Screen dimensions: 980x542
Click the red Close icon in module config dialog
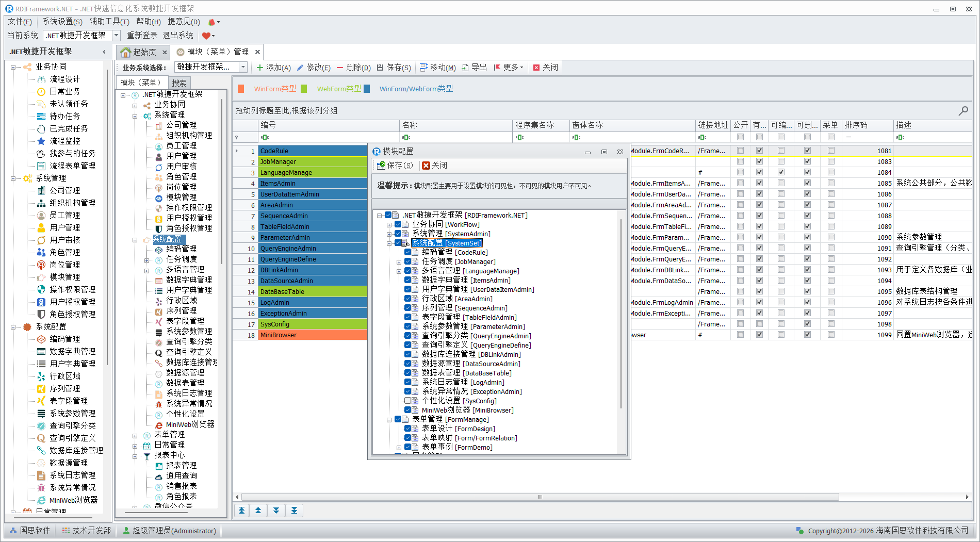tap(426, 166)
